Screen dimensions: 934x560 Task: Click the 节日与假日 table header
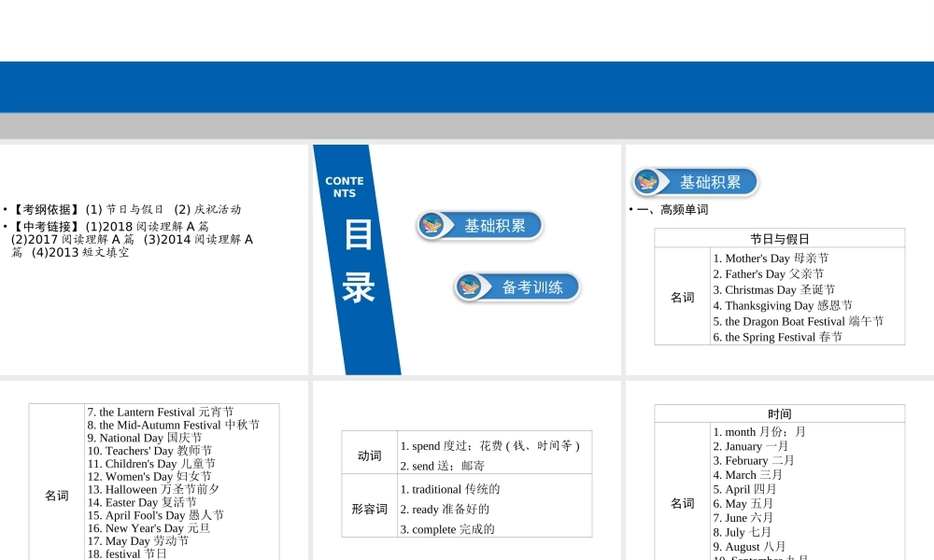point(780,239)
